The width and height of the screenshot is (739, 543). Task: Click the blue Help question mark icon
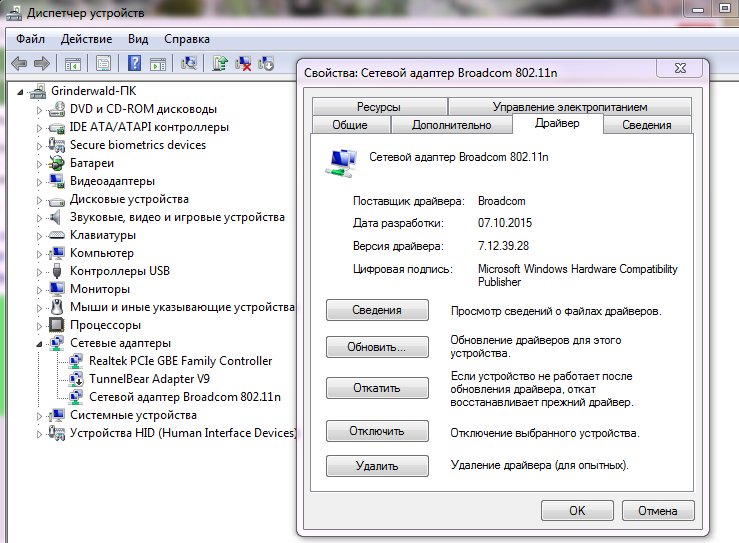click(x=134, y=63)
